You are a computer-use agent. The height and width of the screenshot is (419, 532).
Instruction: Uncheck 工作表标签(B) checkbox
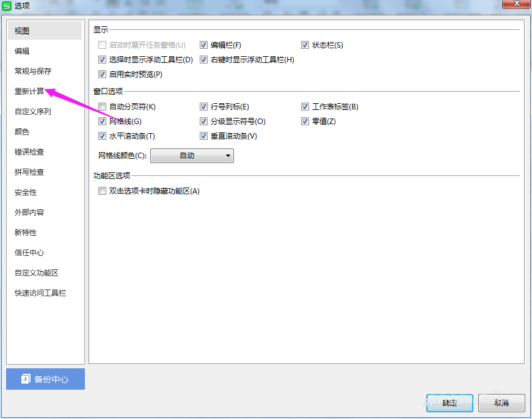[305, 106]
